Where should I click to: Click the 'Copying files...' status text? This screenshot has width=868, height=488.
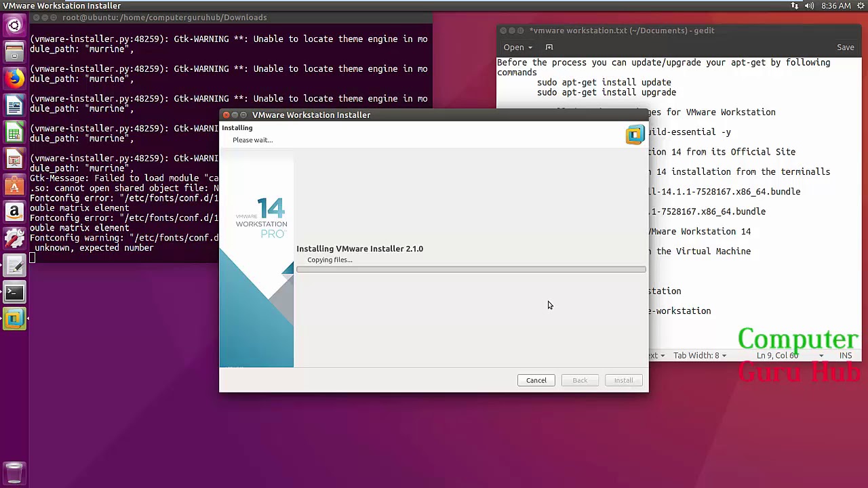tap(330, 260)
